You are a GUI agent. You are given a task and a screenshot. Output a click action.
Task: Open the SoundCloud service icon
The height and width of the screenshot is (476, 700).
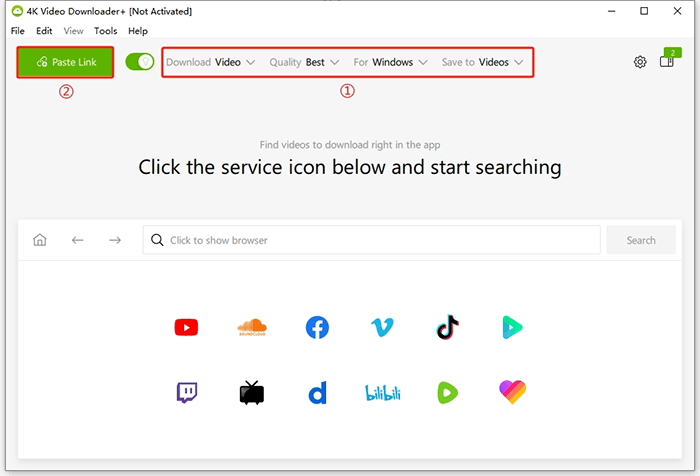pyautogui.click(x=252, y=327)
